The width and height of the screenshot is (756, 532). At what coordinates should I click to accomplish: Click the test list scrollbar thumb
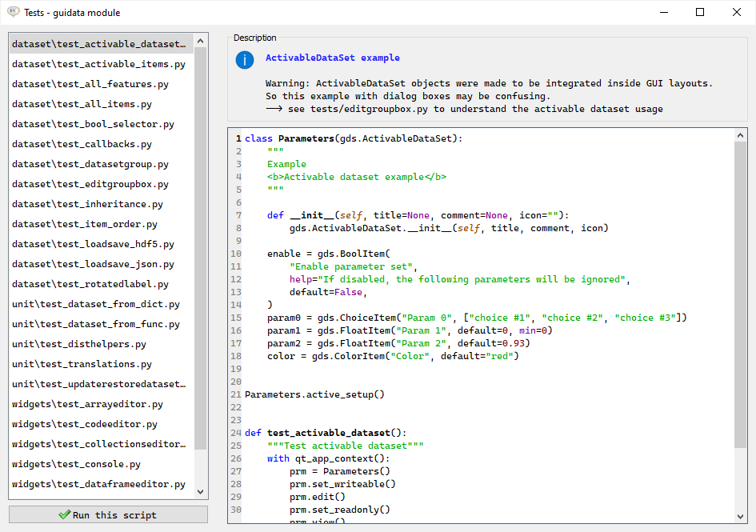pyautogui.click(x=201, y=248)
